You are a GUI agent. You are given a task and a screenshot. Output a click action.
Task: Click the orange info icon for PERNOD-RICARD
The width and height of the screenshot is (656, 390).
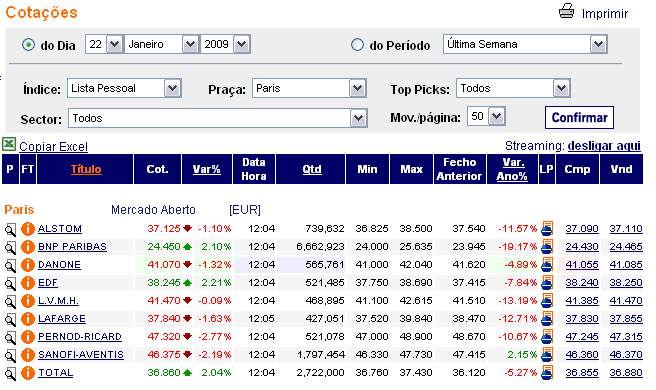pyautogui.click(x=28, y=337)
